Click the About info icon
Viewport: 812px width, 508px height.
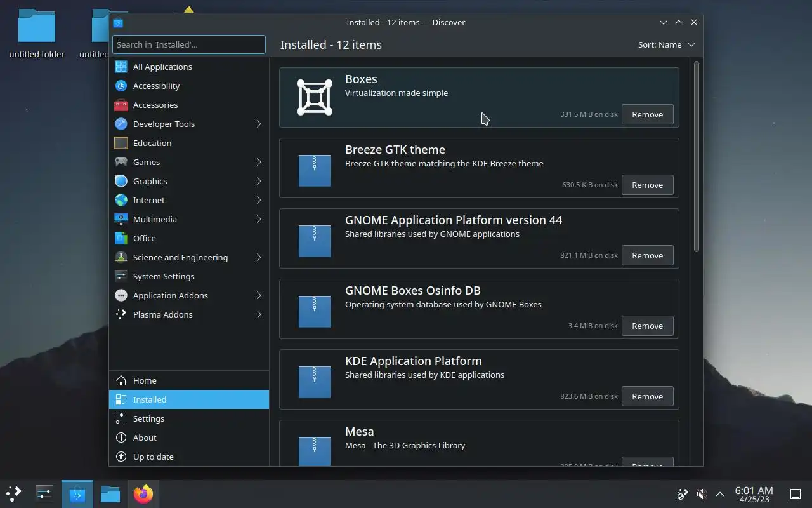[121, 438]
